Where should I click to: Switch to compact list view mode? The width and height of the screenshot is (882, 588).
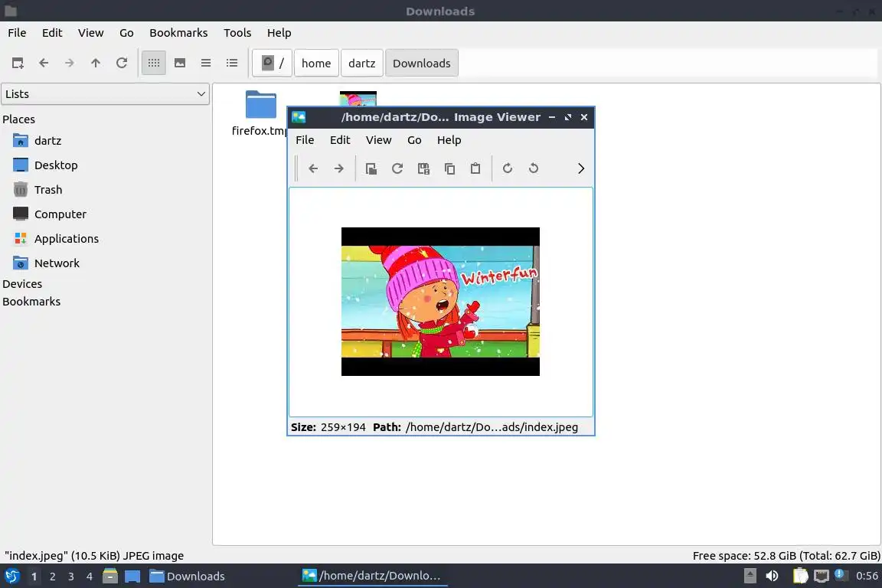tap(206, 63)
